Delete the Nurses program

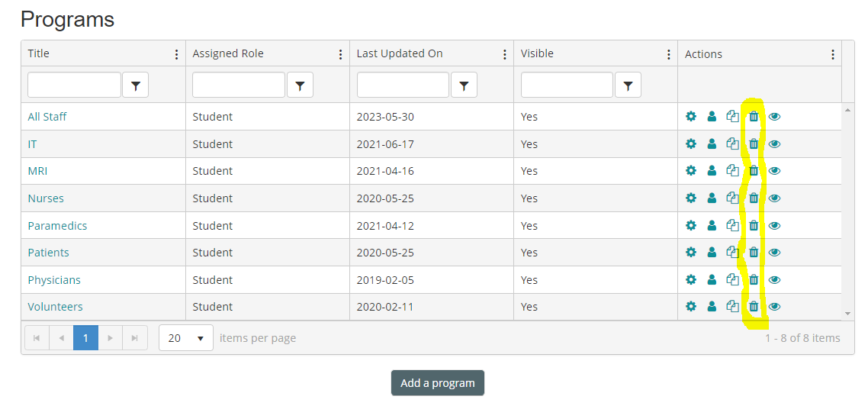tap(754, 198)
